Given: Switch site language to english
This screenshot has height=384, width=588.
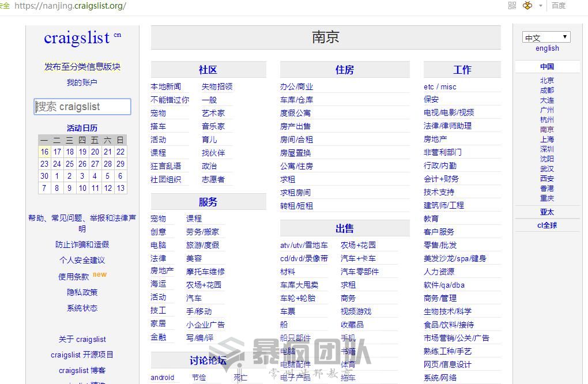Looking at the screenshot, I should pyautogui.click(x=547, y=48).
